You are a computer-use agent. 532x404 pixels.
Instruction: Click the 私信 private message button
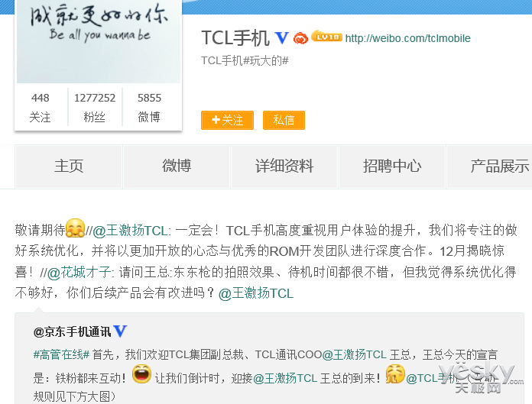[x=284, y=121]
